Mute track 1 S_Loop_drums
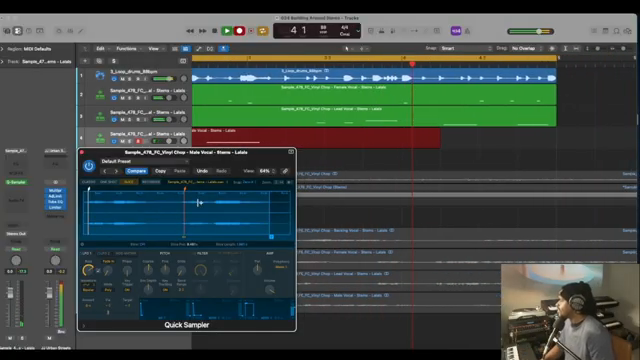Image resolution: width=640 pixels, height=360 pixels. coord(122,79)
